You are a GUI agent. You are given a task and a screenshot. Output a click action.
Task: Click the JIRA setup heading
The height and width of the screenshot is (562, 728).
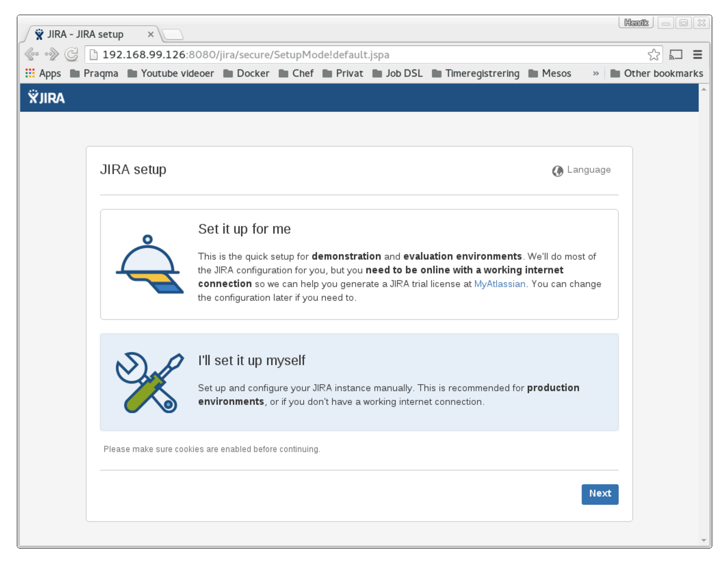point(133,169)
